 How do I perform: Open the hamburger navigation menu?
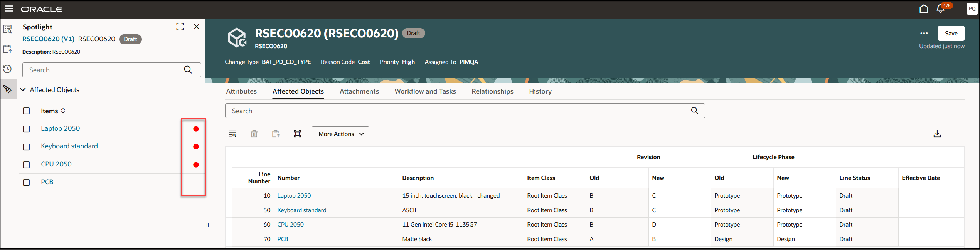coord(9,8)
